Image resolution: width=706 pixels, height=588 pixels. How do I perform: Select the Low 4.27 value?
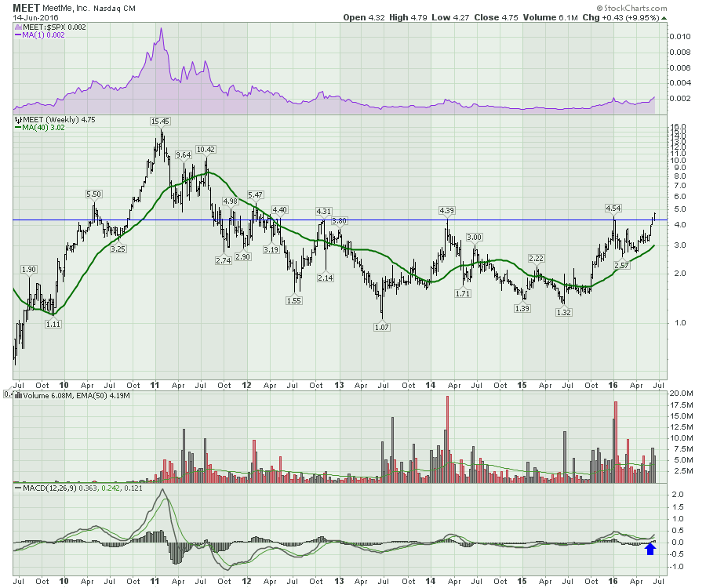[450, 17]
